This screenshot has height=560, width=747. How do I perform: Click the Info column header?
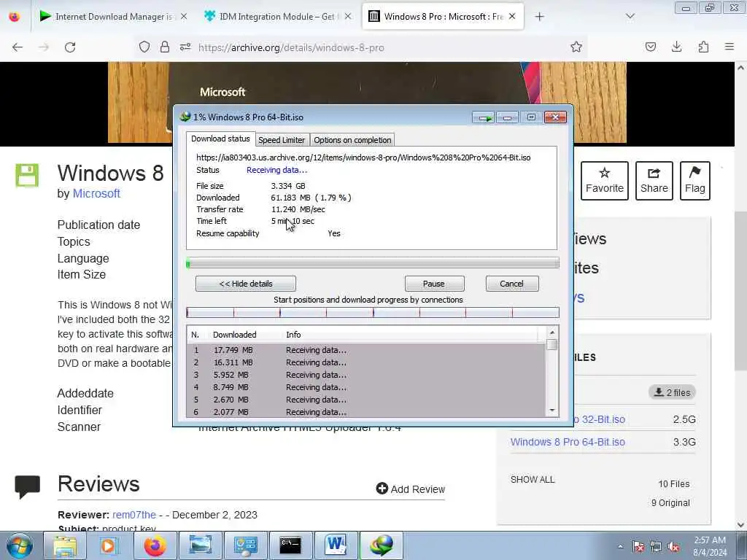[x=293, y=335]
